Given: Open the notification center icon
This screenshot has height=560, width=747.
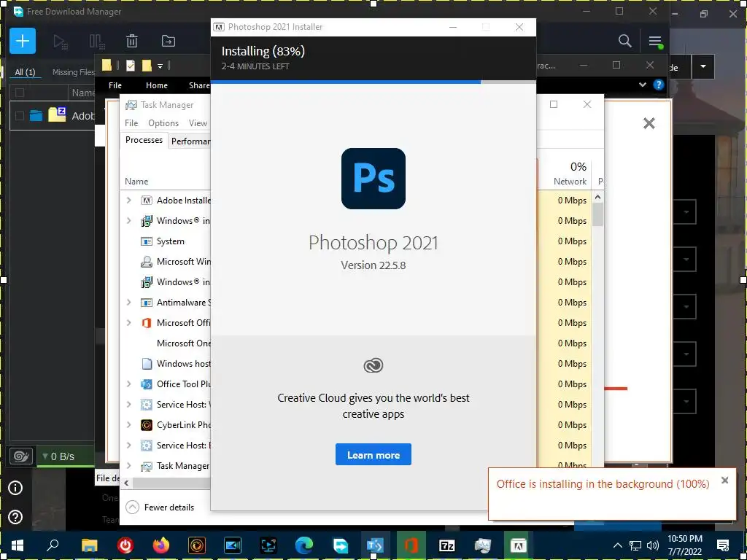Looking at the screenshot, I should [x=723, y=545].
